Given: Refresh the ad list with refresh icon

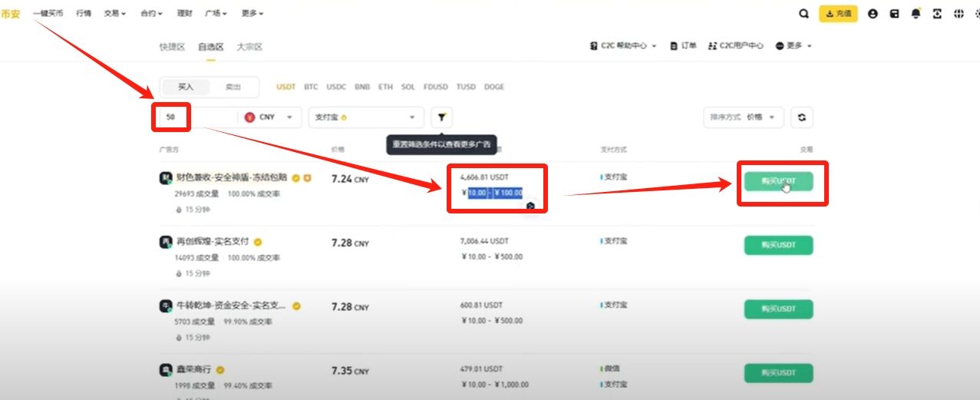Looking at the screenshot, I should [802, 117].
